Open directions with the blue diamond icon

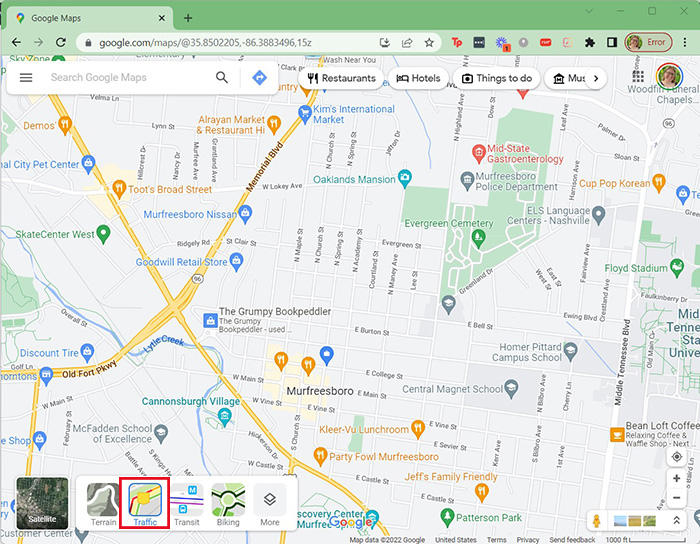[x=259, y=78]
